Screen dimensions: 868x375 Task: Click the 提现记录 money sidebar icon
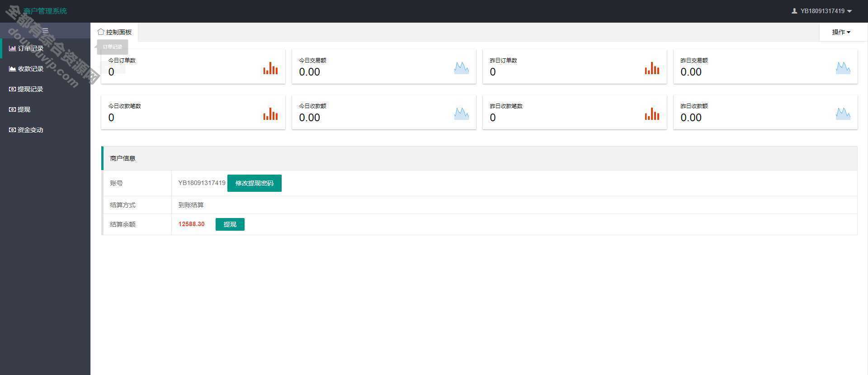12,89
